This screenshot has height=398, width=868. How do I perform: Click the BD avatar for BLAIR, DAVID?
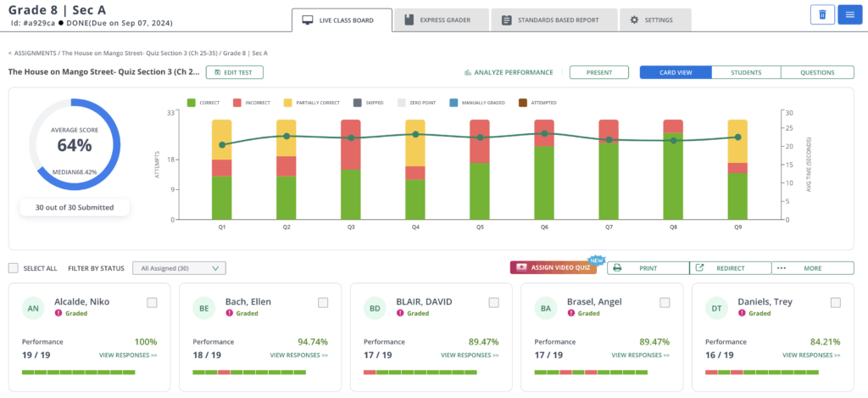(375, 309)
